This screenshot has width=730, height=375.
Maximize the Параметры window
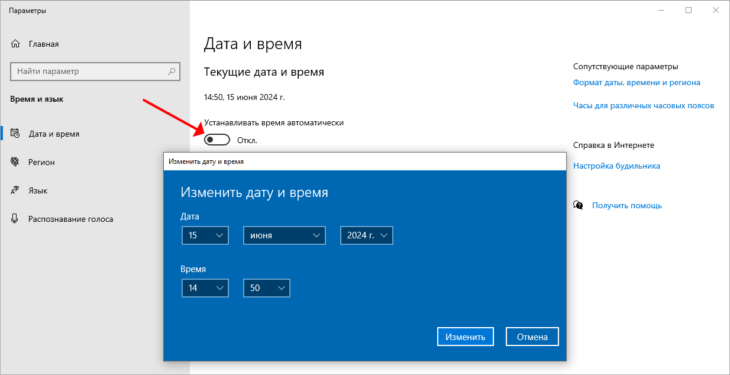click(x=688, y=10)
